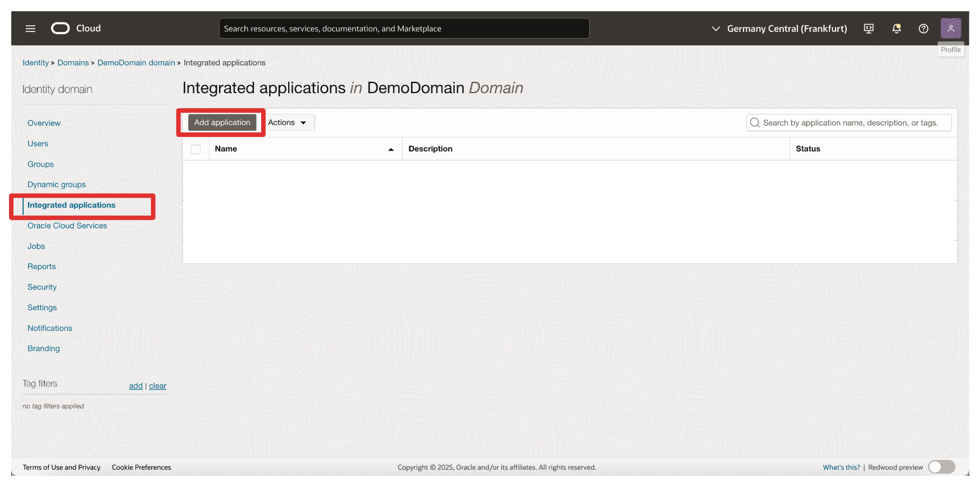980x487 pixels.
Task: Open the help question mark icon
Action: coord(923,29)
